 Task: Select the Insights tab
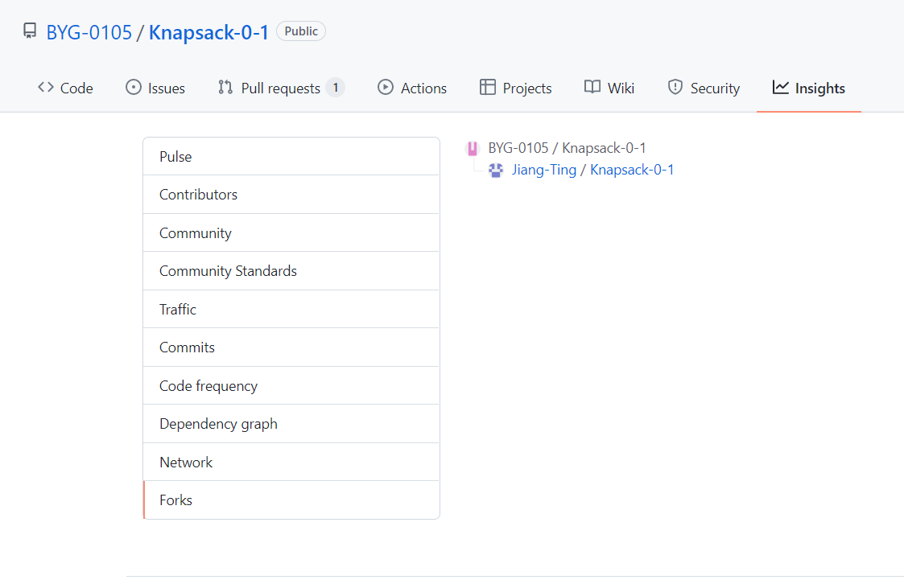coord(809,88)
